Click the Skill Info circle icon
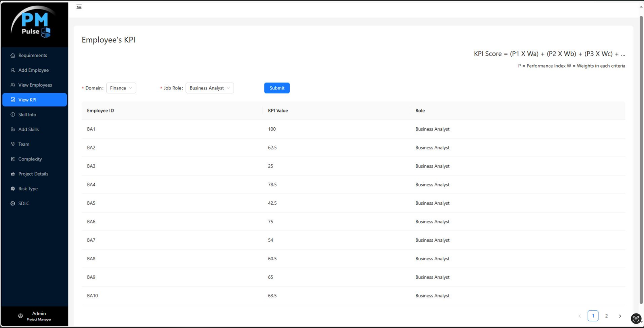The image size is (644, 328). click(x=13, y=115)
